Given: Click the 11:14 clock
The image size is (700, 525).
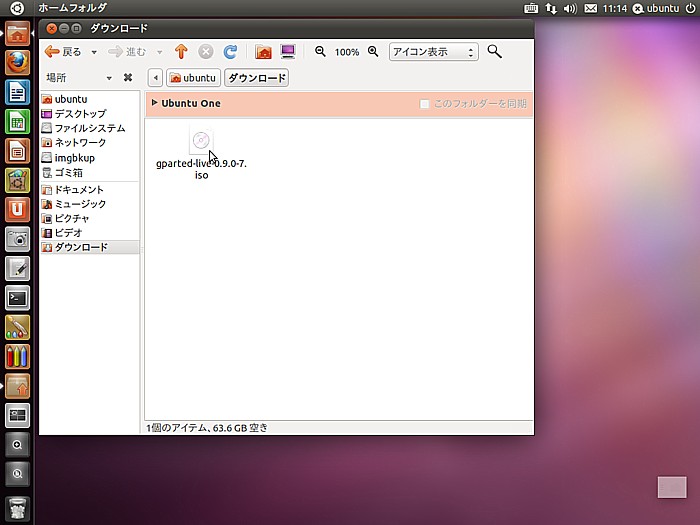Looking at the screenshot, I should pos(615,8).
